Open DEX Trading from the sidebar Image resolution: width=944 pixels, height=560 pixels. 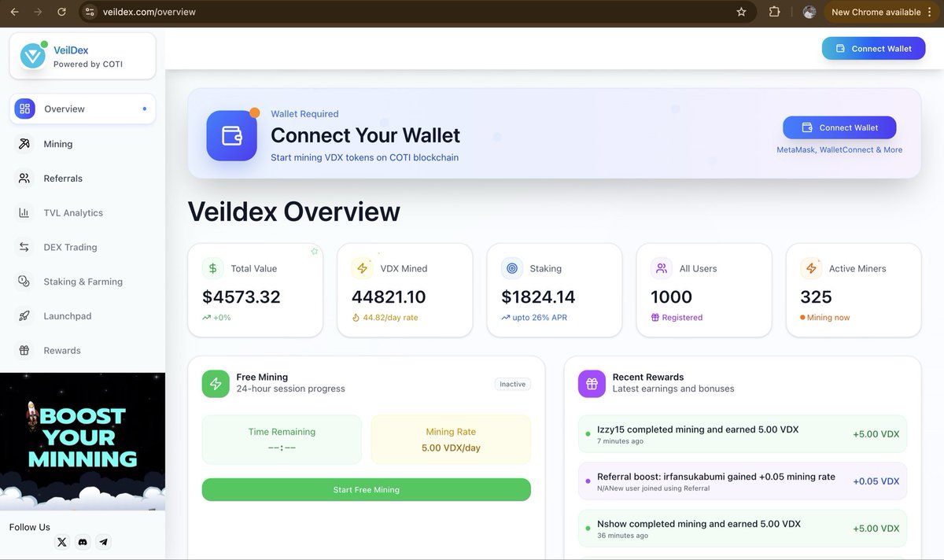point(83,247)
